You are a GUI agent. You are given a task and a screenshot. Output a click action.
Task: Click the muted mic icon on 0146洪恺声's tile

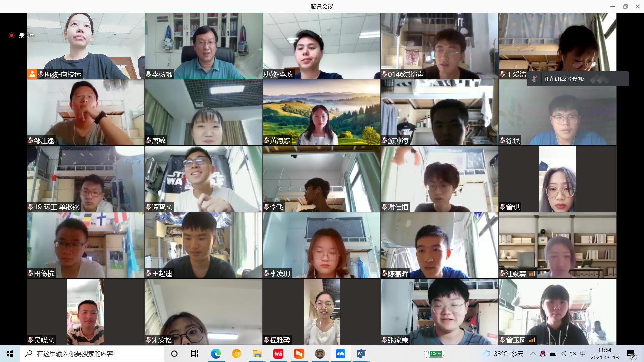384,74
